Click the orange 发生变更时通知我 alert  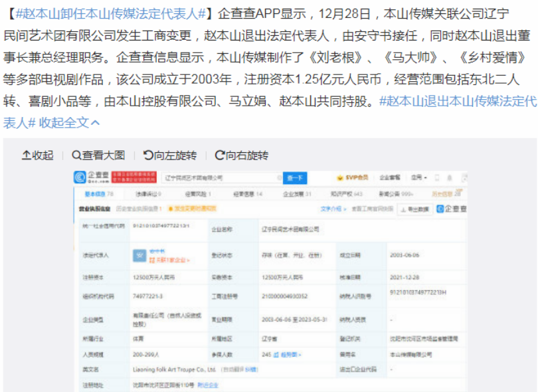tap(192, 209)
